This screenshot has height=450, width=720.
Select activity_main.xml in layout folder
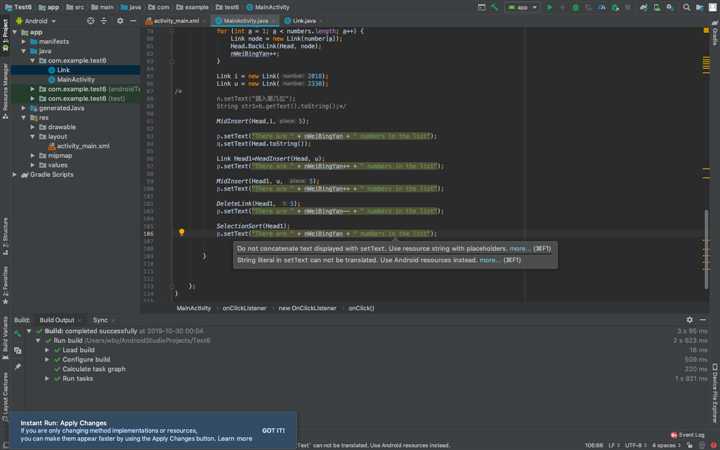click(83, 146)
